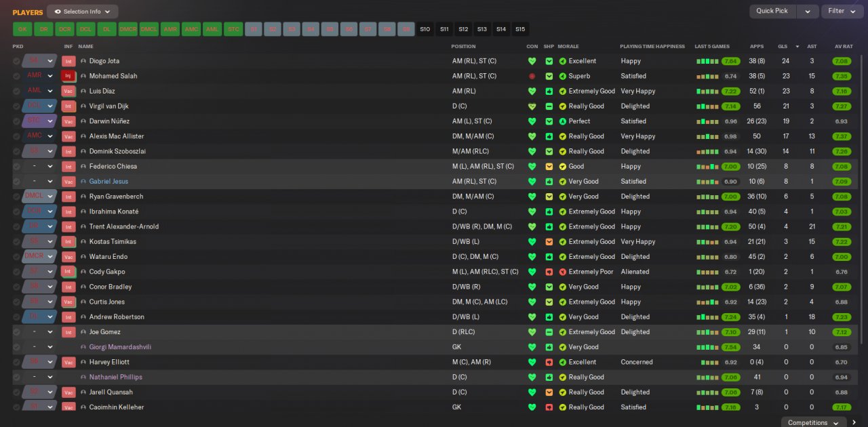Select the AMC position slot
This screenshot has width=868, height=427.
[191, 29]
